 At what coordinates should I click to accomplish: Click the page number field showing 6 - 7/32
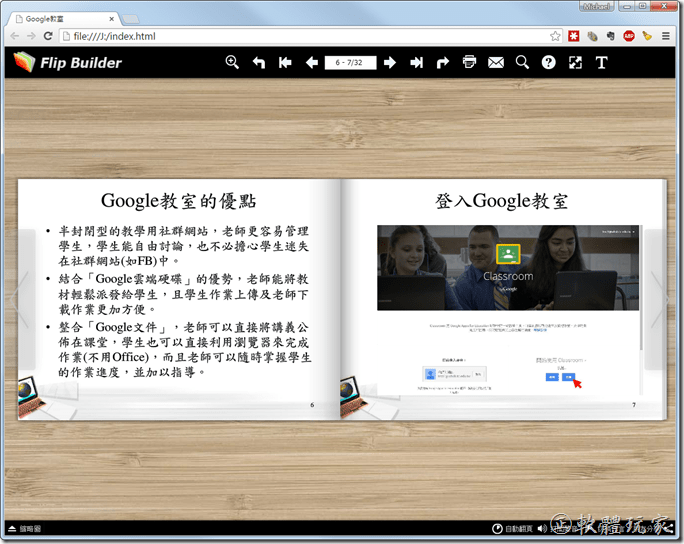pos(350,62)
